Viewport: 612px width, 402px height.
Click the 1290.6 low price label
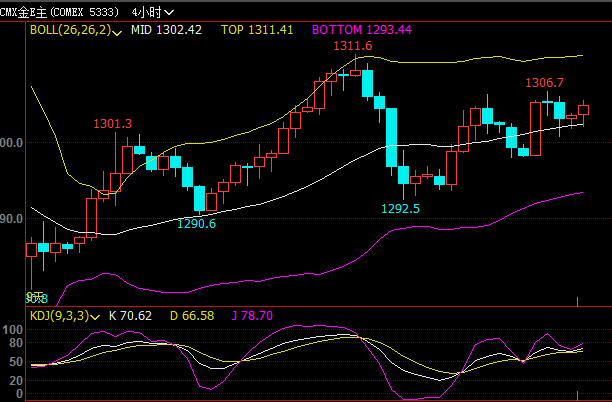(x=196, y=224)
